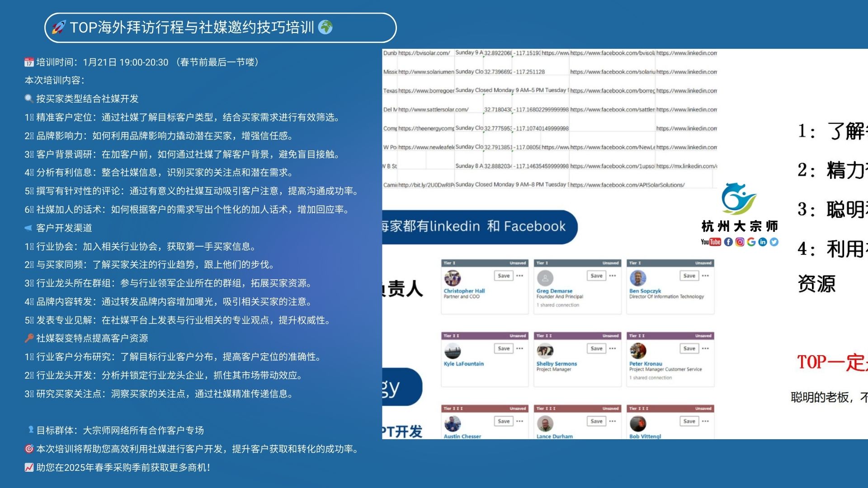The width and height of the screenshot is (868, 488).
Task: Click the Facebook icon under 杭州大宗师
Action: click(728, 242)
